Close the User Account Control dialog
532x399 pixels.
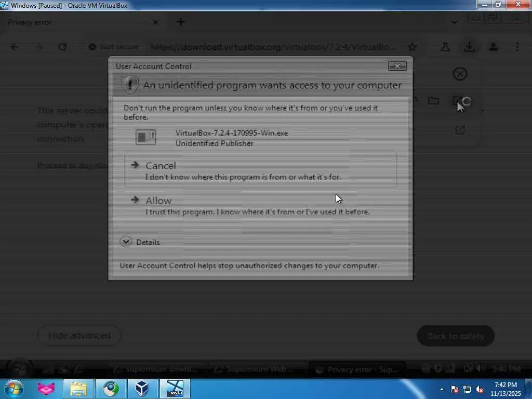(397, 66)
